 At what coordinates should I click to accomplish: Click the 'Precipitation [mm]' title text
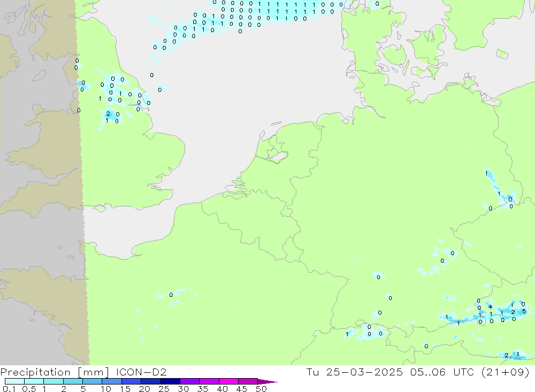point(55,372)
